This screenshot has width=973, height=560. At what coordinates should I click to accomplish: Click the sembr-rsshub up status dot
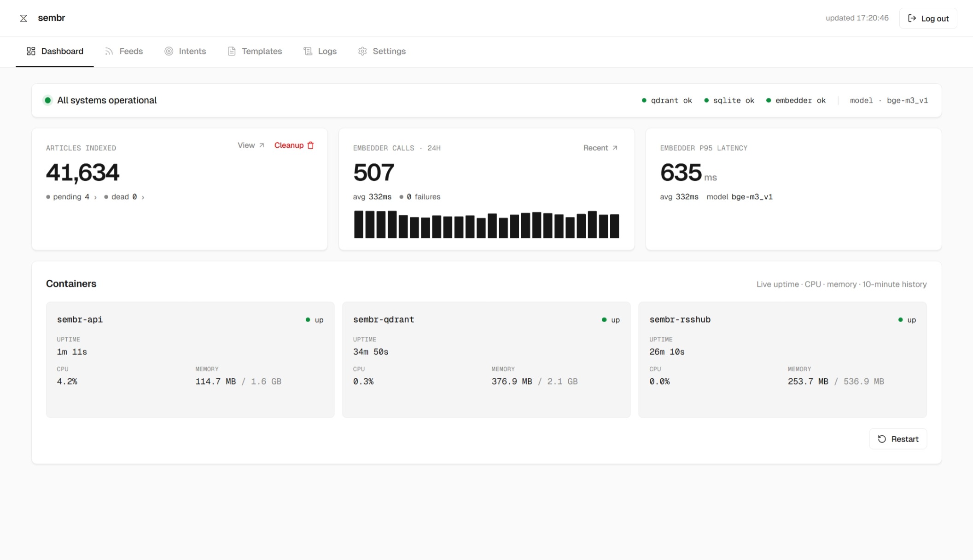click(x=900, y=320)
